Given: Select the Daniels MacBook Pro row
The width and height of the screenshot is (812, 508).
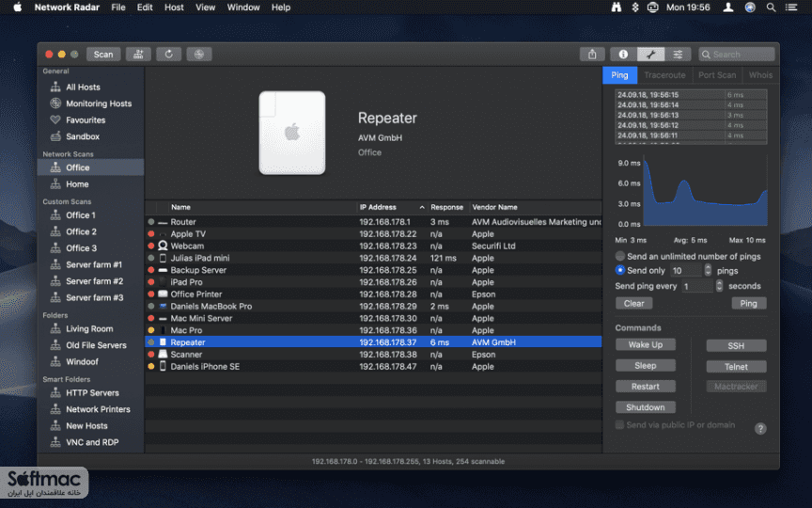Looking at the screenshot, I should tap(373, 307).
